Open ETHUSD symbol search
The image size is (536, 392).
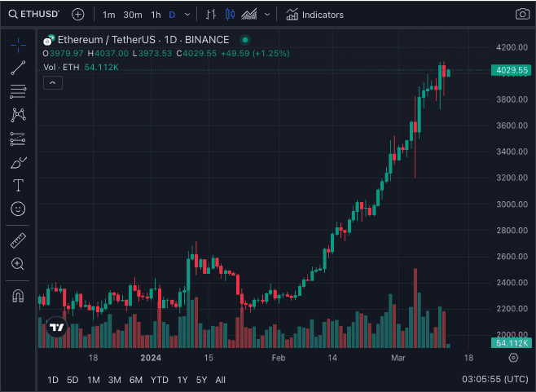pos(34,15)
